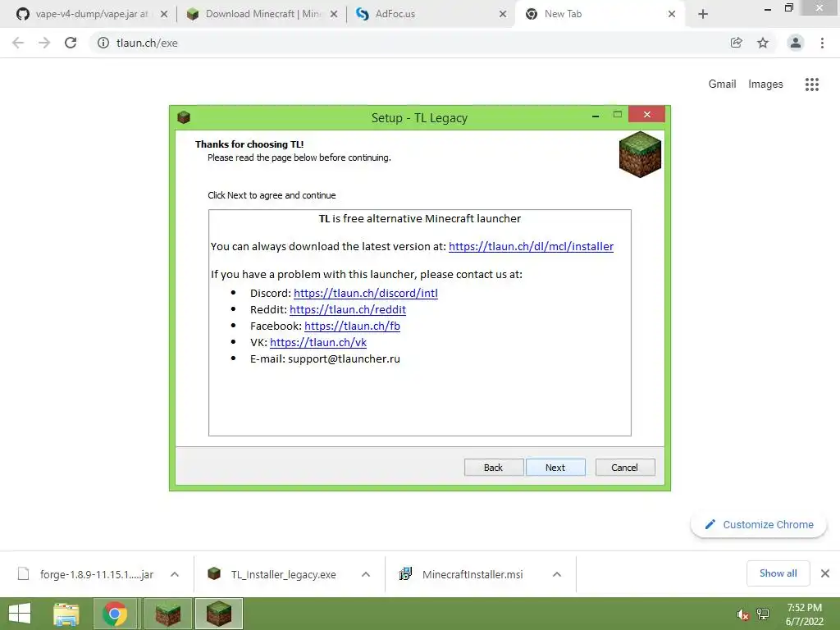This screenshot has height=630, width=840.
Task: Go back in Chrome
Action: (x=18, y=43)
